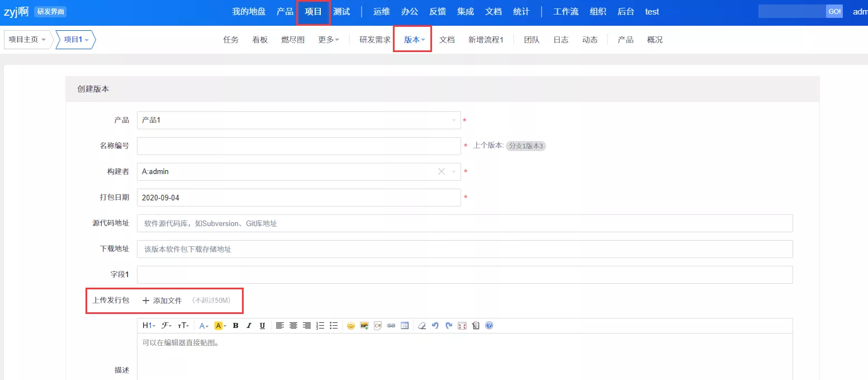Insert a table in the editor

tap(405, 326)
